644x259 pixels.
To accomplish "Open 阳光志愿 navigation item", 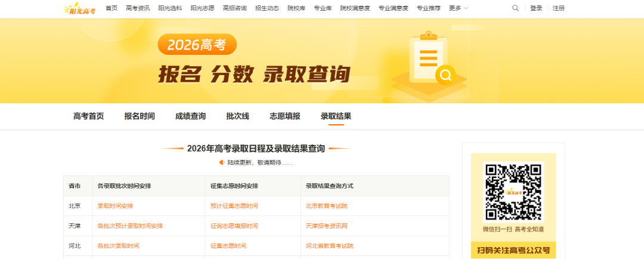I will point(203,8).
